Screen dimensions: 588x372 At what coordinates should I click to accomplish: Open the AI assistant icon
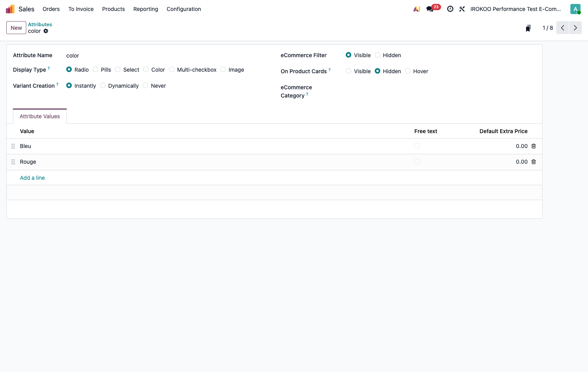(x=417, y=9)
